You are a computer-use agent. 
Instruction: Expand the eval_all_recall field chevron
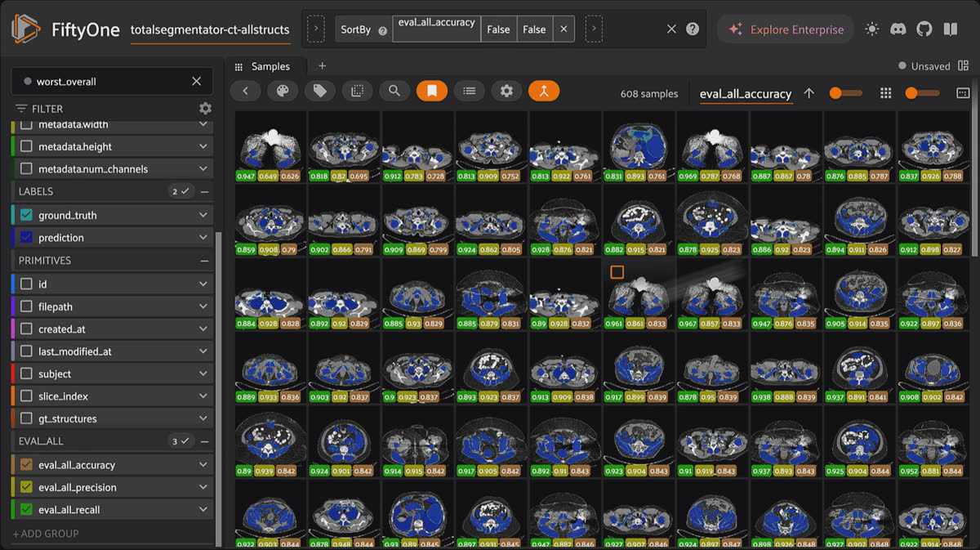203,510
